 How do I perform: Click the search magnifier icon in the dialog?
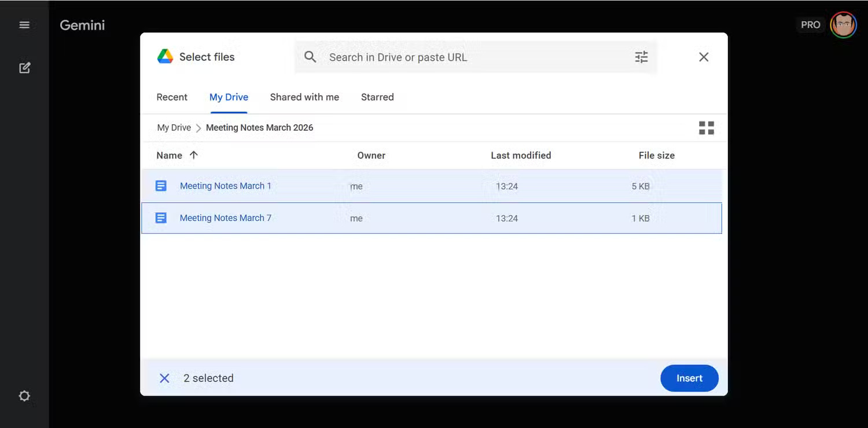pos(310,57)
